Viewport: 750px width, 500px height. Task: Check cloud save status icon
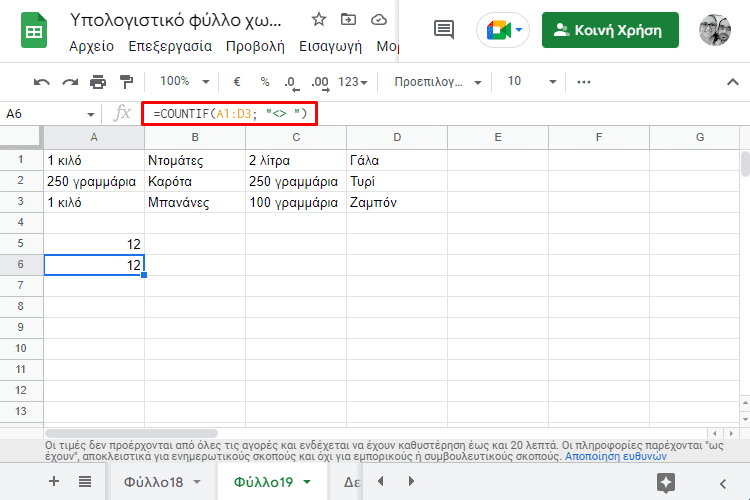[379, 20]
